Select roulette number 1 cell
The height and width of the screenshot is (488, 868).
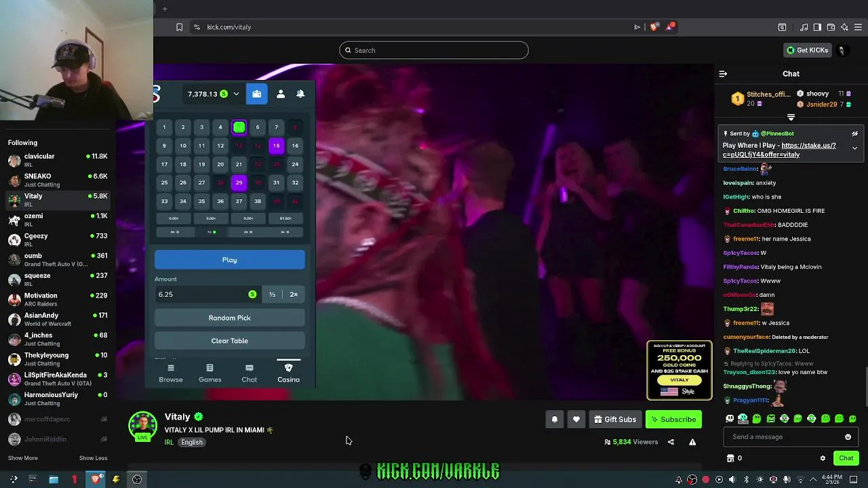click(164, 127)
